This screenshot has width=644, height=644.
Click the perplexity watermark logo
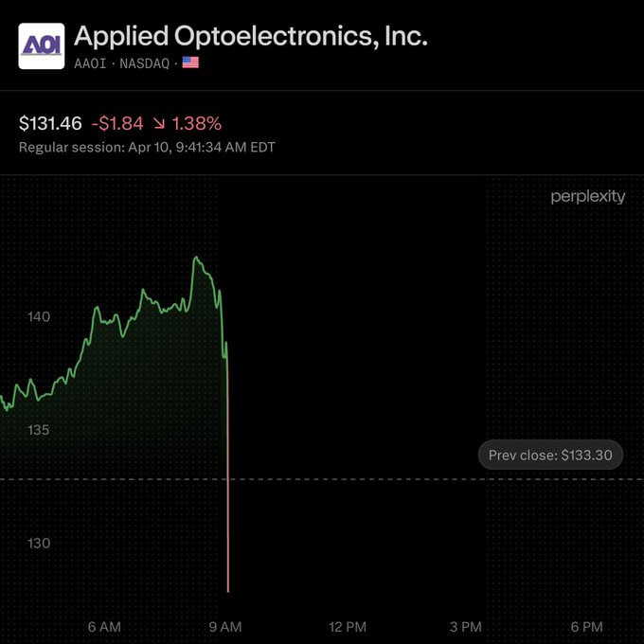[x=588, y=197]
